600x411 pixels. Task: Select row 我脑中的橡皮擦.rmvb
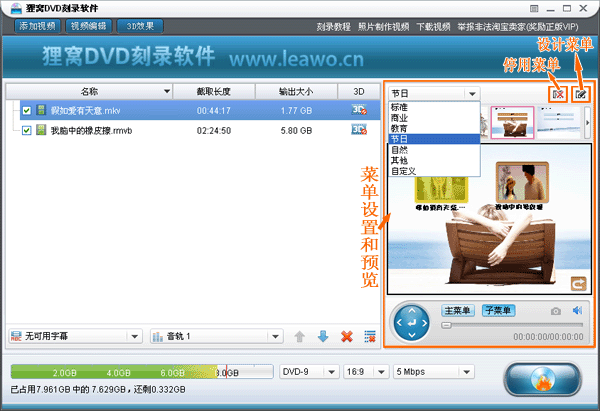(200, 130)
